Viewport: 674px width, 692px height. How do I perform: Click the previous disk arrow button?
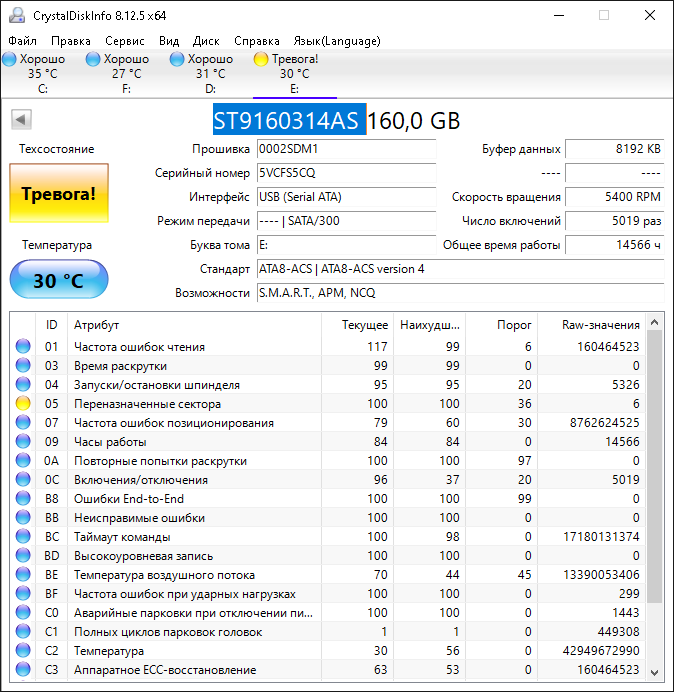click(19, 120)
